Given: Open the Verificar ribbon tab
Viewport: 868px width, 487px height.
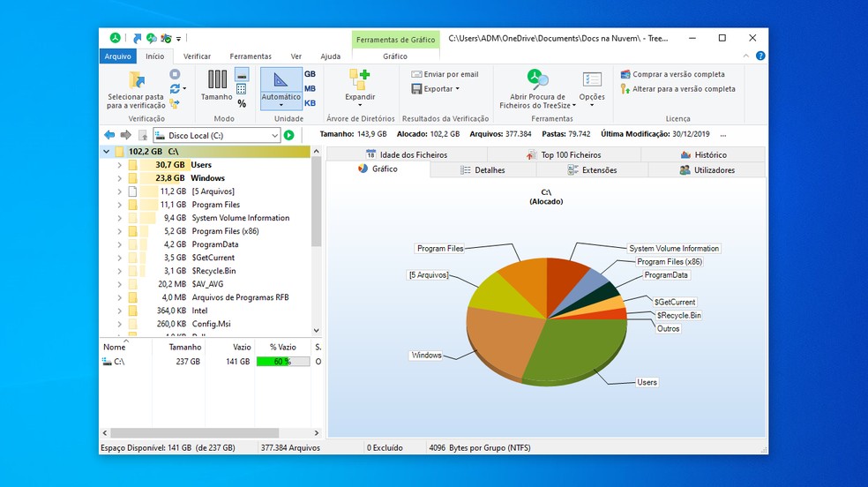Looking at the screenshot, I should [x=197, y=56].
